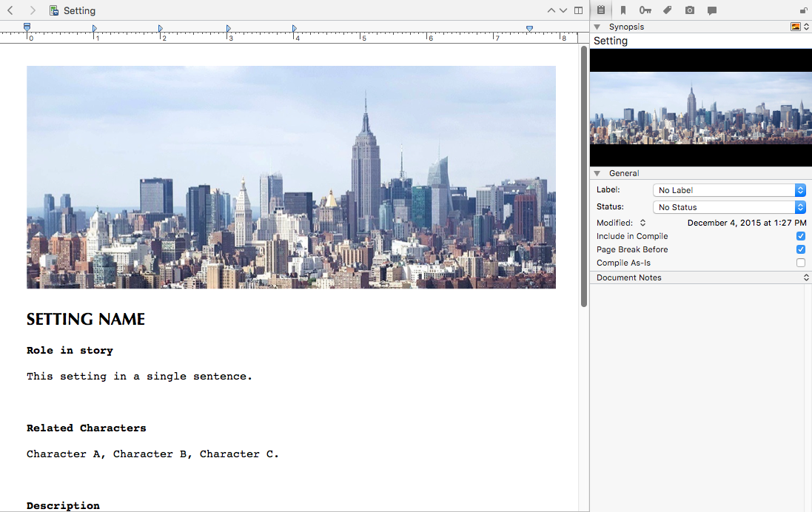Image resolution: width=812 pixels, height=512 pixels.
Task: Click the 'Related Characters' subheading
Action: [x=87, y=428]
